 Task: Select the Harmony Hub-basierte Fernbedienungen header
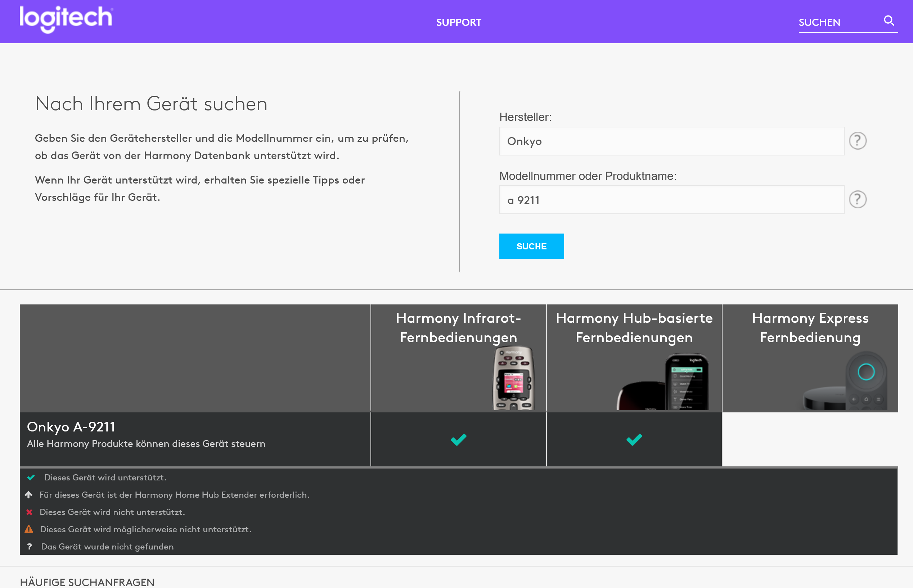tap(634, 327)
